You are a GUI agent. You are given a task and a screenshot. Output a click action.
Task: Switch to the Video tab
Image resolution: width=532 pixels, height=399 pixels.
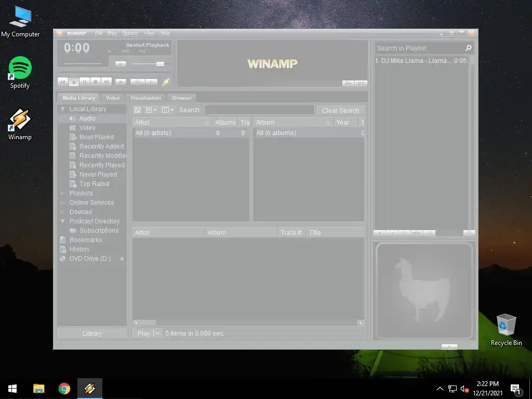pos(112,98)
